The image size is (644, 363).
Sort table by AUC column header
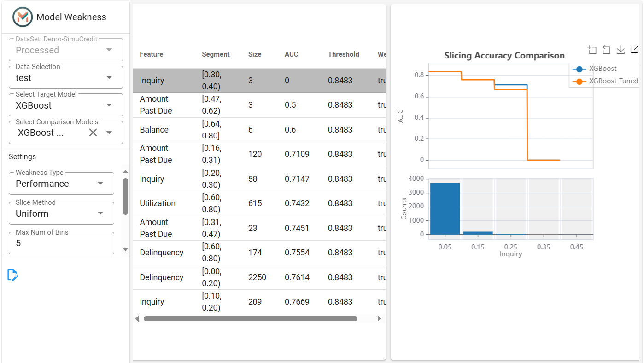(x=291, y=54)
